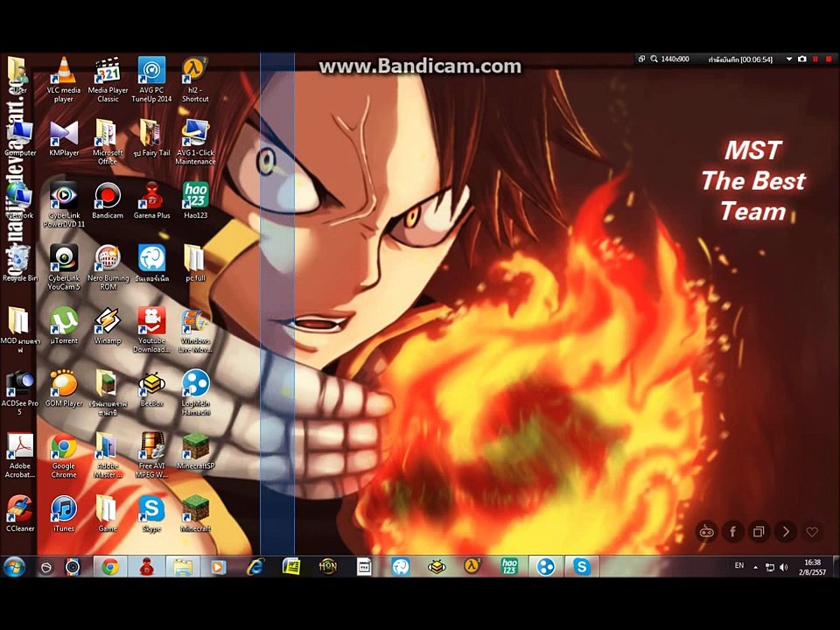The image size is (840, 630).
Task: Open volume control in system tray
Action: pyautogui.click(x=784, y=567)
